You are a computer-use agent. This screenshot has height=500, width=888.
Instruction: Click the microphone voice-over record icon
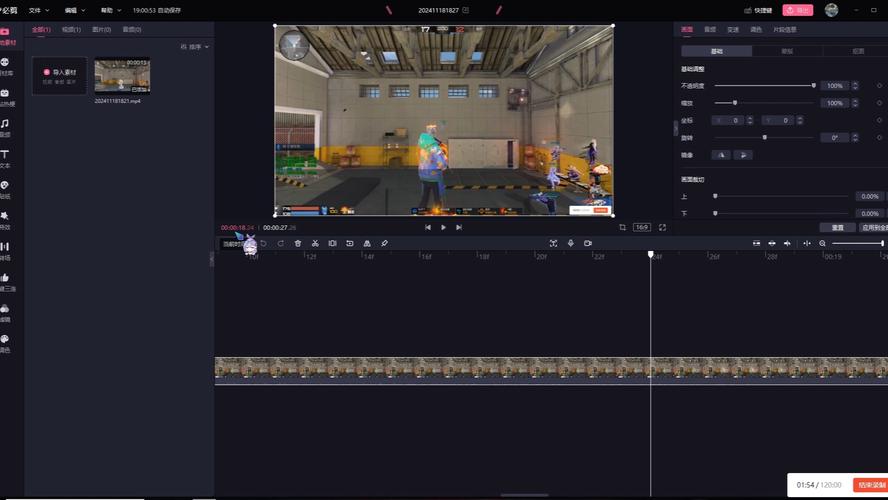tap(571, 243)
